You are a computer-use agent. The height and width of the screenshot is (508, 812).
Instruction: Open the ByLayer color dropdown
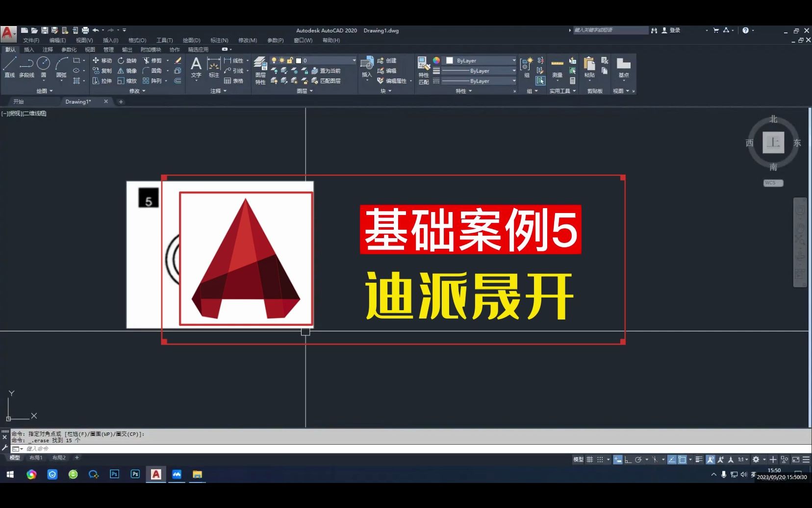pos(514,61)
